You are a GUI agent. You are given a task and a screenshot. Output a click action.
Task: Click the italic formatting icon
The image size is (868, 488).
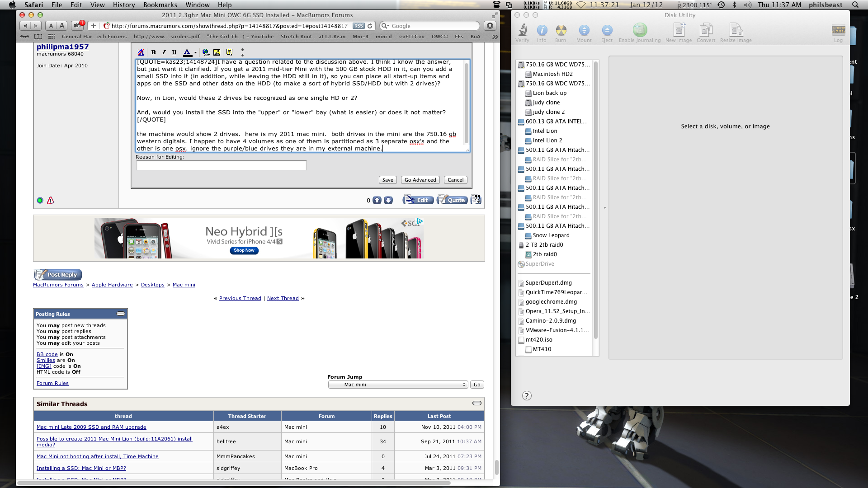164,52
